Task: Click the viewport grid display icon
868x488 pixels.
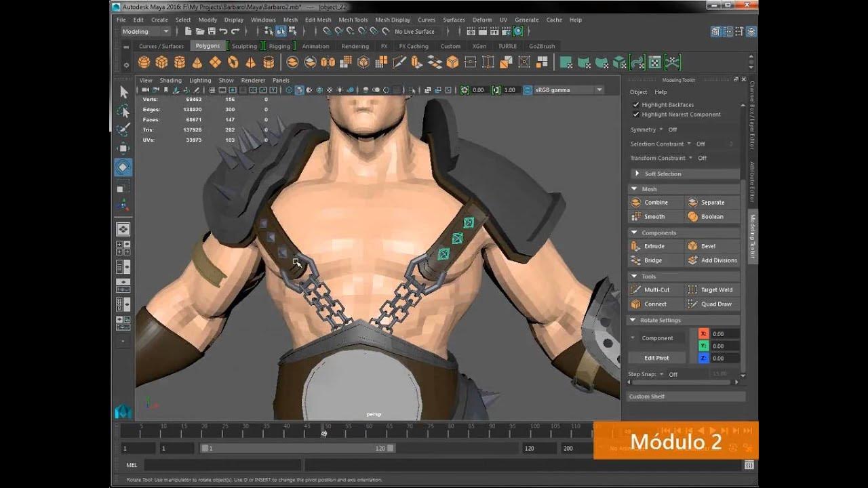Action: (x=212, y=89)
